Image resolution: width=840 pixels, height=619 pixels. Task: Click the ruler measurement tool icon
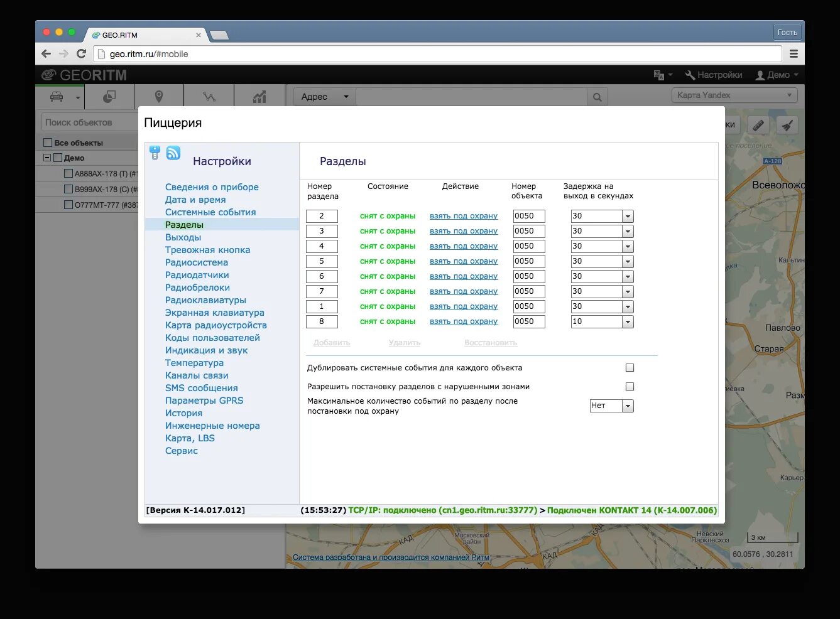(758, 125)
